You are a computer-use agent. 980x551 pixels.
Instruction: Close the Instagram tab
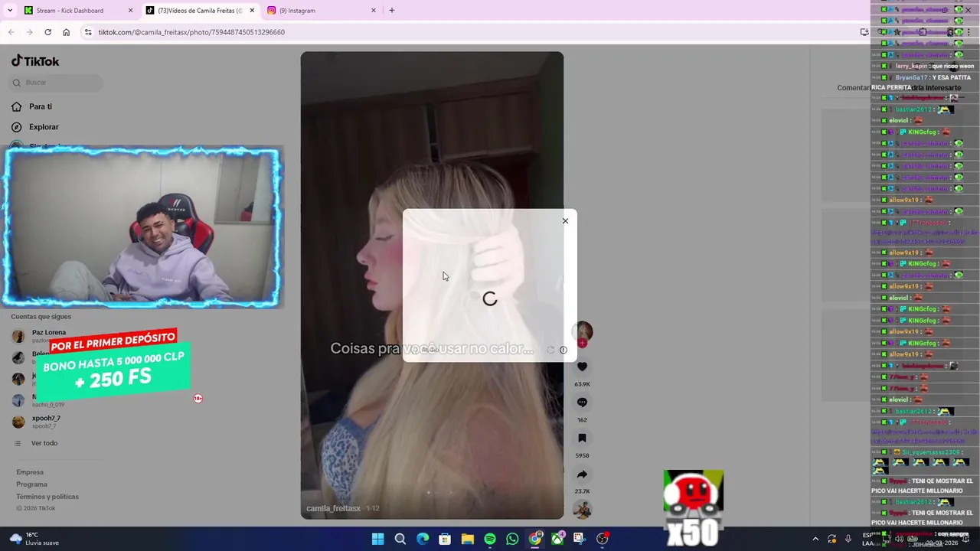tap(374, 11)
